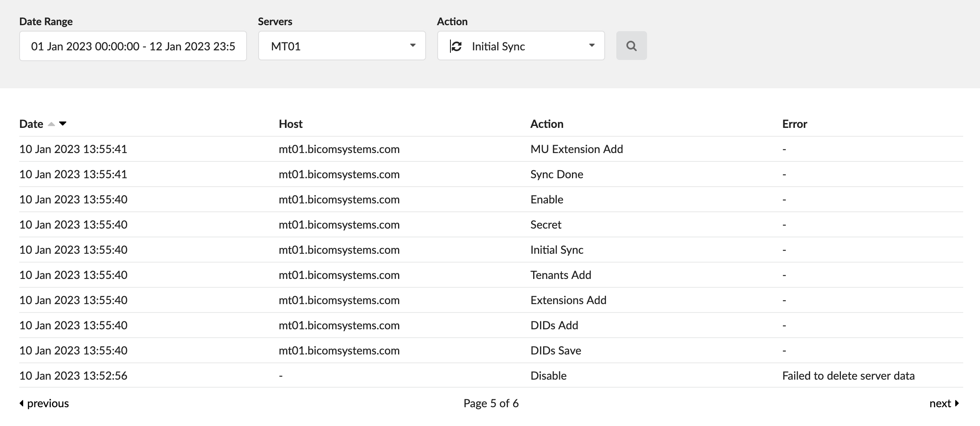Click the Action filter label
The width and height of the screenshot is (980, 426).
click(x=452, y=22)
